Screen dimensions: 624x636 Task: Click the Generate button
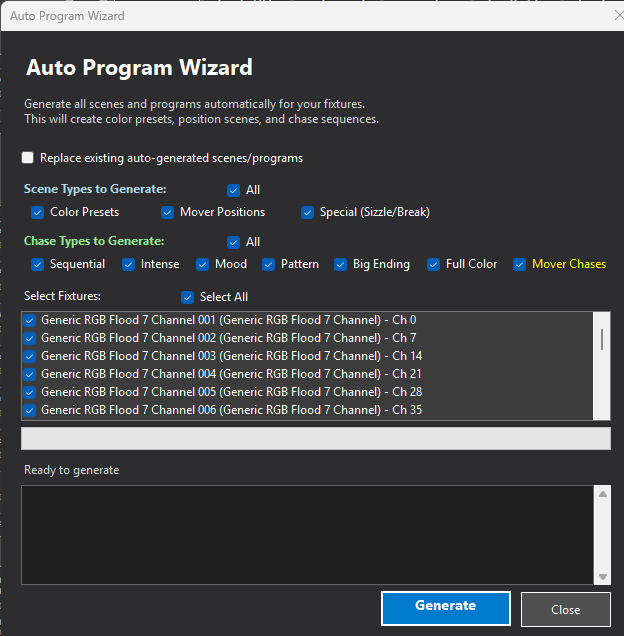point(445,607)
